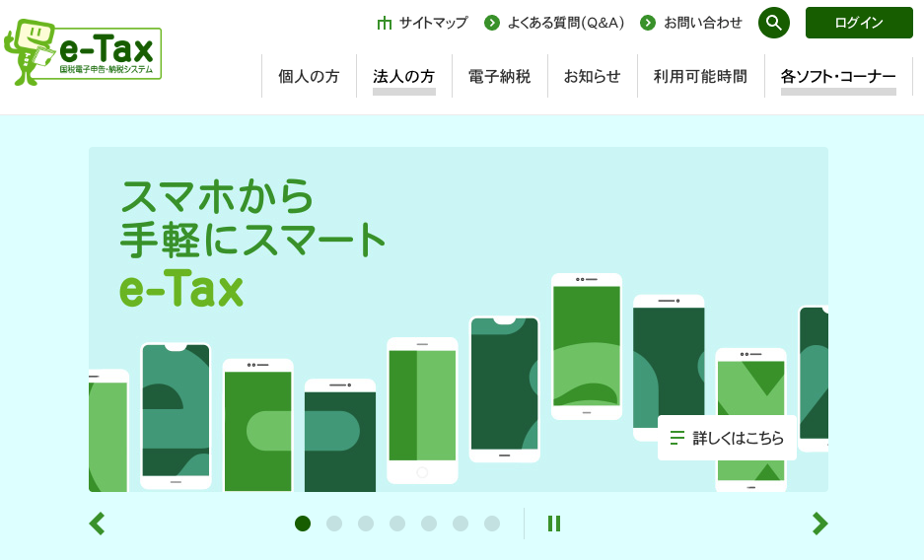Open the お知らせ menu
The width and height of the screenshot is (924, 560).
[x=593, y=77]
